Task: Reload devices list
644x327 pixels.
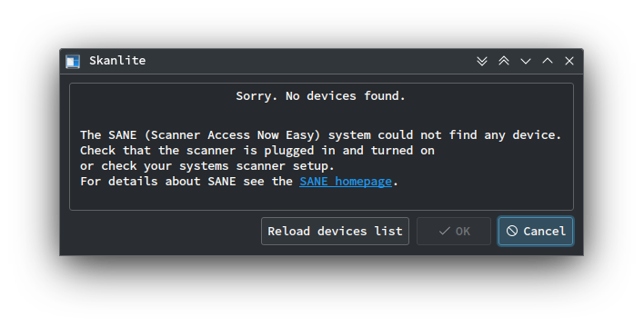Action: (335, 231)
